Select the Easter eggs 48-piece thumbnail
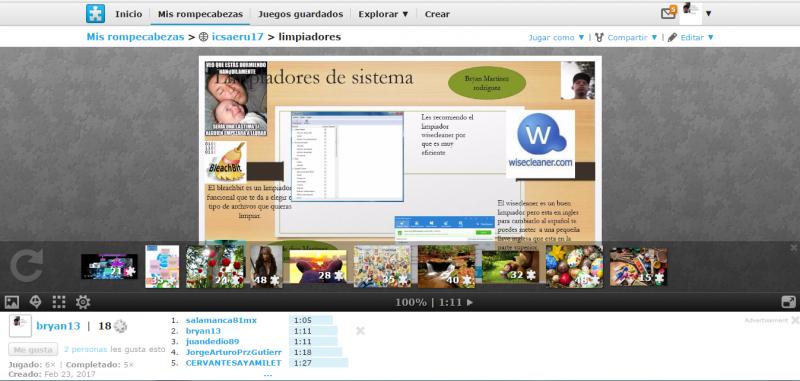Screen dimensions: 800x381 click(x=574, y=266)
